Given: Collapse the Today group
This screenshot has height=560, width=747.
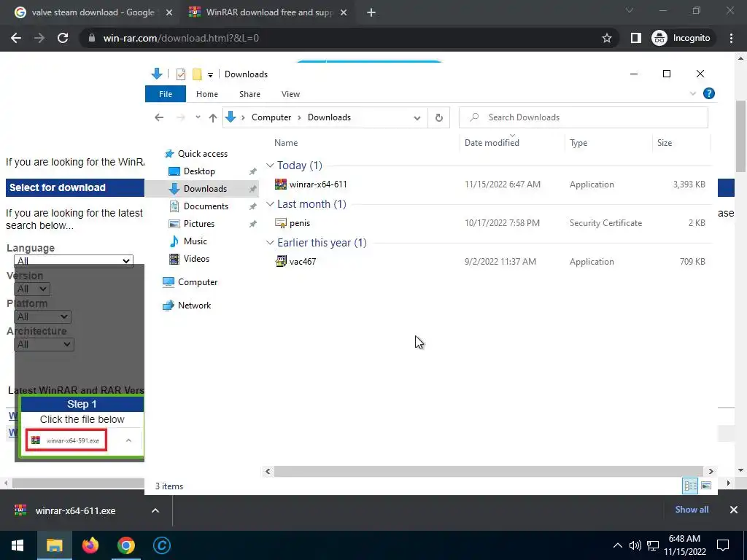Looking at the screenshot, I should pyautogui.click(x=270, y=166).
